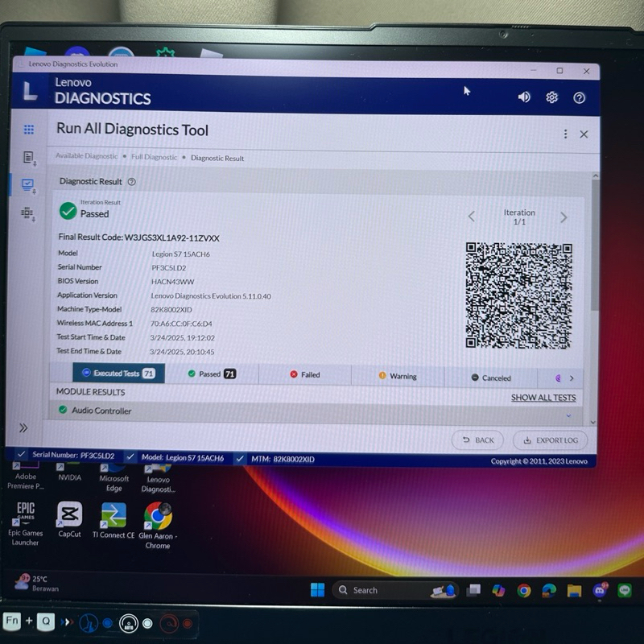The width and height of the screenshot is (644, 644).
Task: Open the Windows Start button
Action: [x=317, y=590]
